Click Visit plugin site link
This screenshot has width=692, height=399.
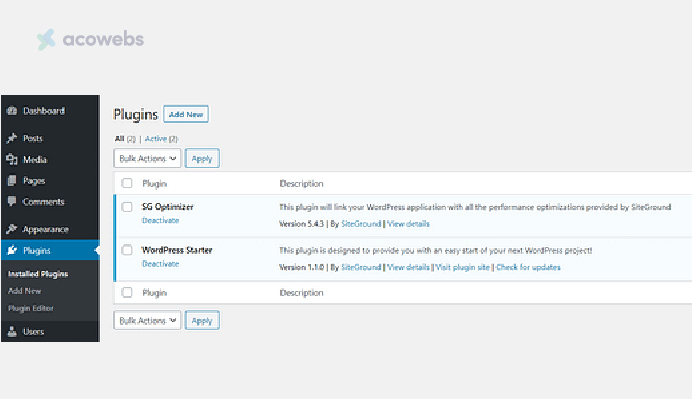pyautogui.click(x=463, y=267)
